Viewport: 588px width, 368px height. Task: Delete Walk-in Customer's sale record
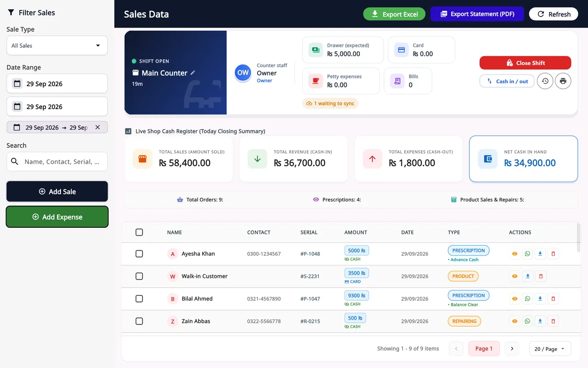(x=541, y=276)
